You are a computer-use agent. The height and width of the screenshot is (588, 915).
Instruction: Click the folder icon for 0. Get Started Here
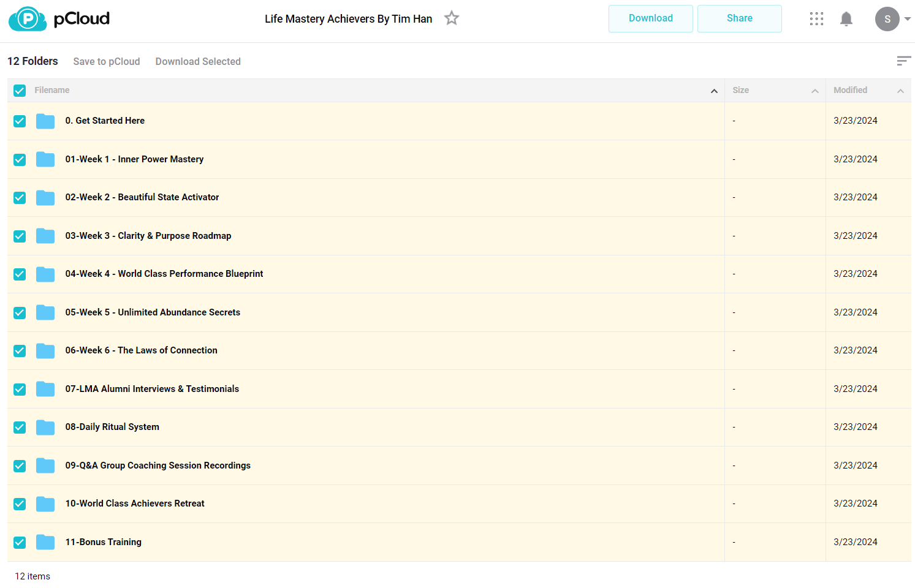click(x=45, y=121)
